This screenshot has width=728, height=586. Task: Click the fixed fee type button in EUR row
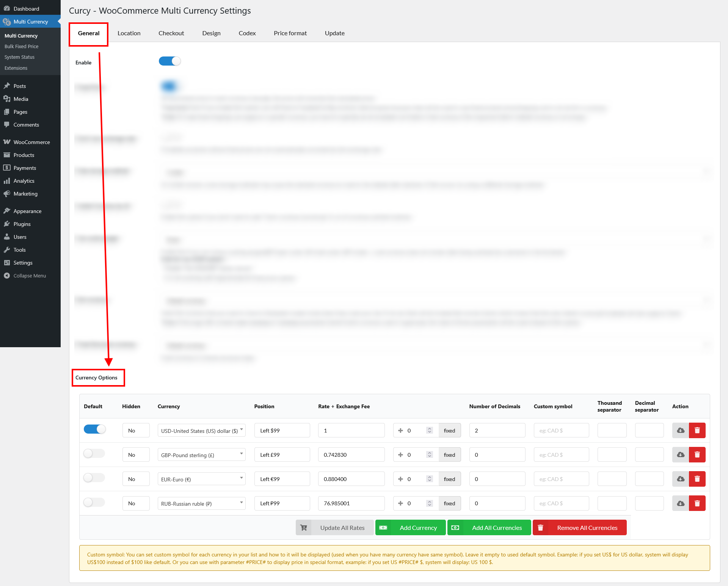pos(450,479)
